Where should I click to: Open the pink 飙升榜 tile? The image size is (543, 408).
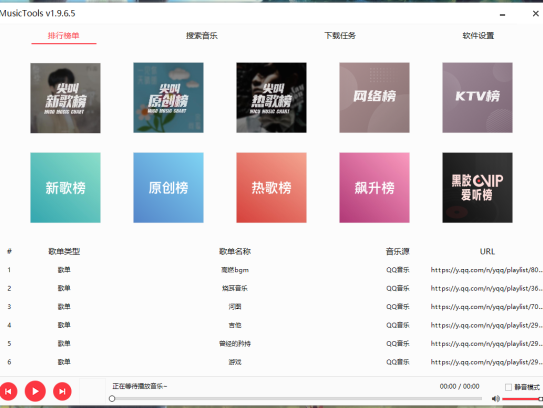click(x=374, y=188)
